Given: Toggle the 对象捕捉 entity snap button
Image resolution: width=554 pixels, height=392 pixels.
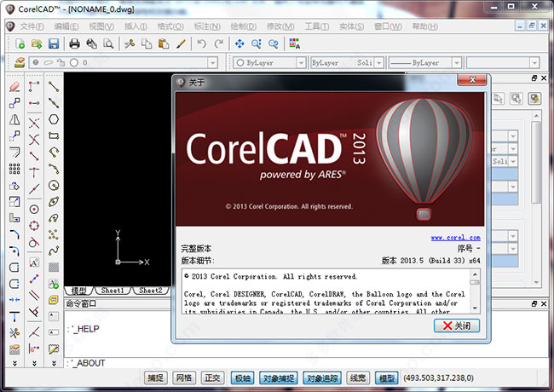Looking at the screenshot, I should 279,378.
